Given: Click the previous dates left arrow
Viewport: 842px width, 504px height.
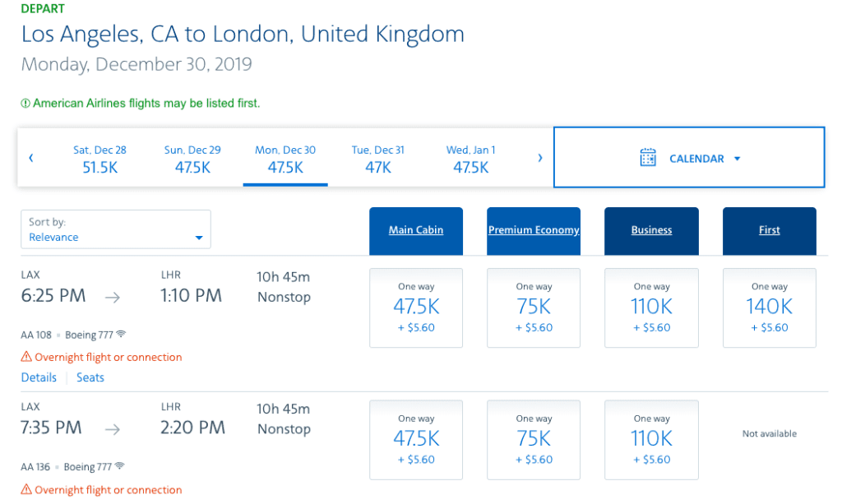Looking at the screenshot, I should (31, 158).
